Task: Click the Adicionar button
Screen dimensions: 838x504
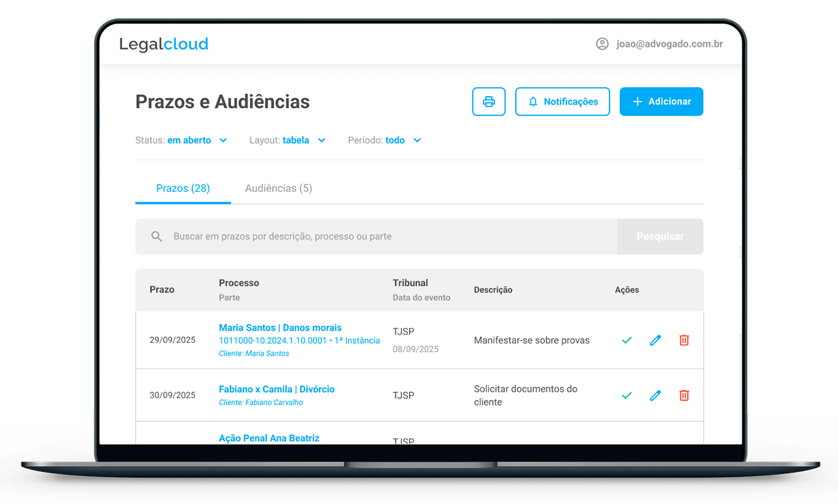Action: [661, 101]
